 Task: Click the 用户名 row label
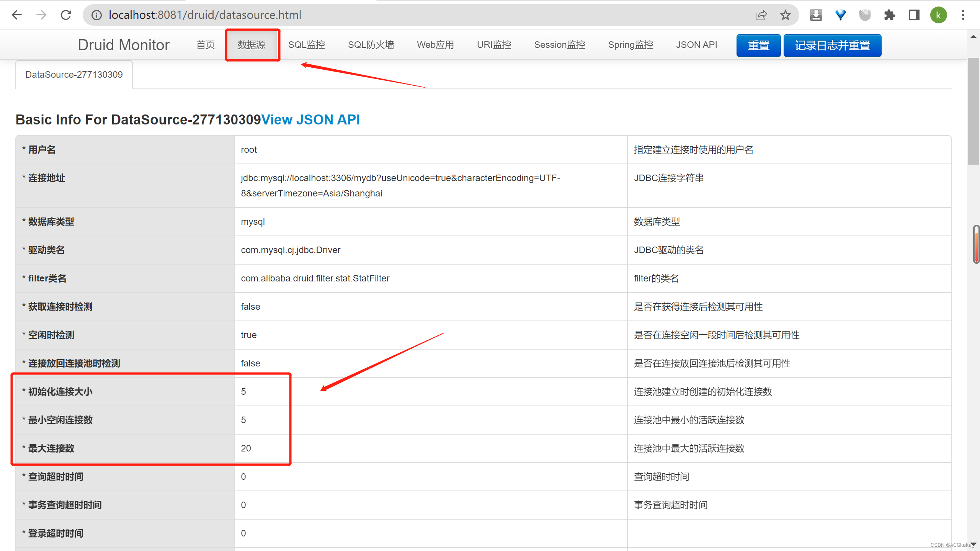(42, 150)
